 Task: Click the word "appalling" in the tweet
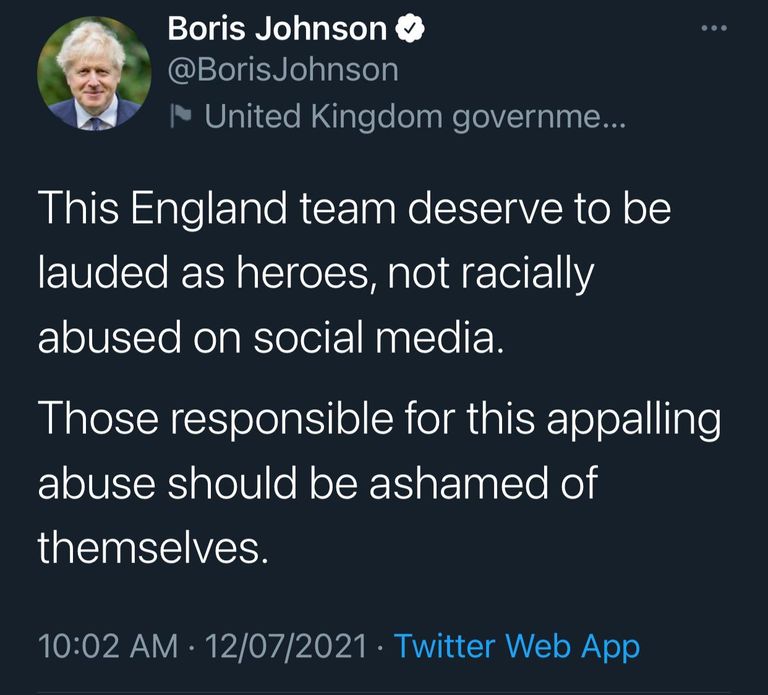(630, 421)
